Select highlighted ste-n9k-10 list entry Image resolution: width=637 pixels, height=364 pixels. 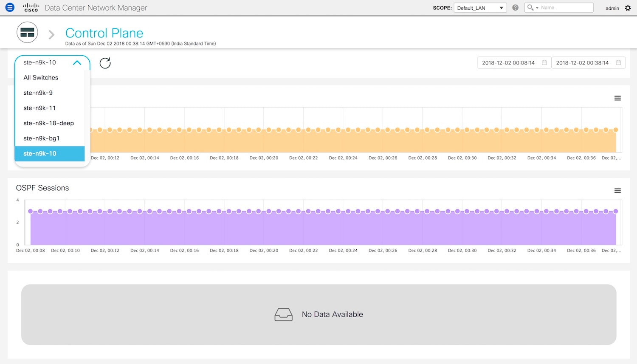50,154
